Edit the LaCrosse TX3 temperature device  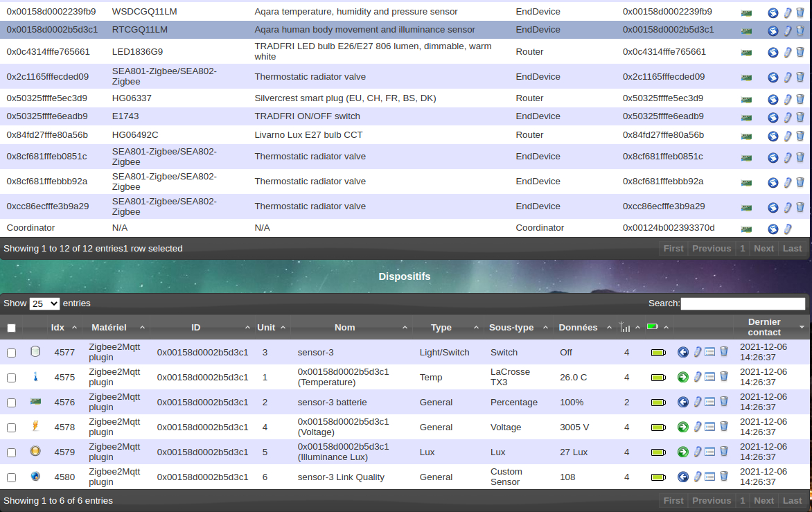(697, 377)
